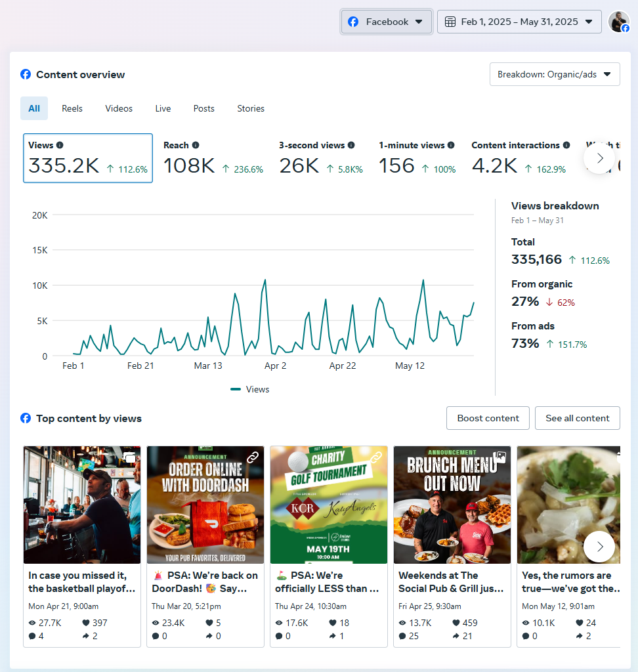Click the right chevron arrow on the metrics carousel
The image size is (638, 672).
pos(599,158)
